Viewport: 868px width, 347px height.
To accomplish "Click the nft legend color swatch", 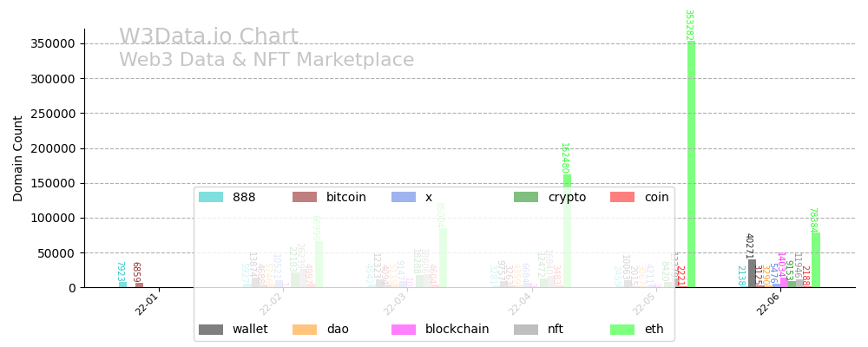I will pyautogui.click(x=526, y=330).
